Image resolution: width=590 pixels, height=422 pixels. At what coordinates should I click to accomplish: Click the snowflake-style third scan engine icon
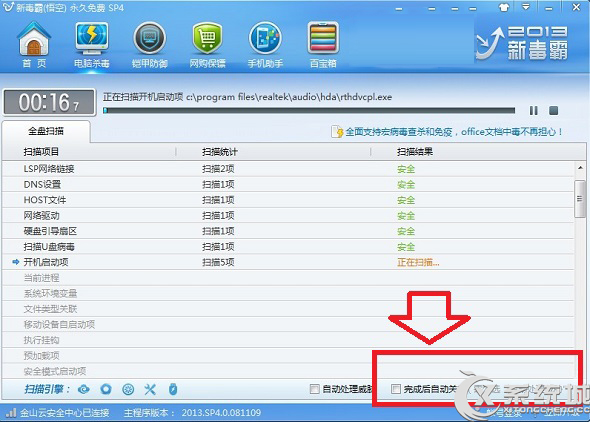point(128,389)
